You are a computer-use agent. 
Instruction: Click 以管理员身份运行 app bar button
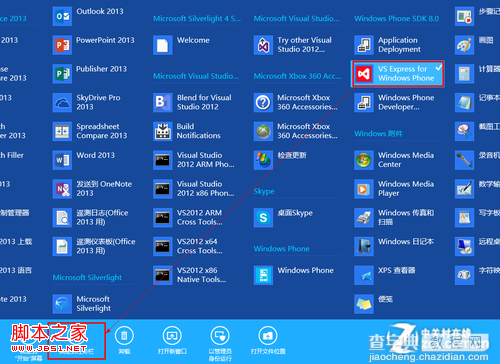[220, 343]
